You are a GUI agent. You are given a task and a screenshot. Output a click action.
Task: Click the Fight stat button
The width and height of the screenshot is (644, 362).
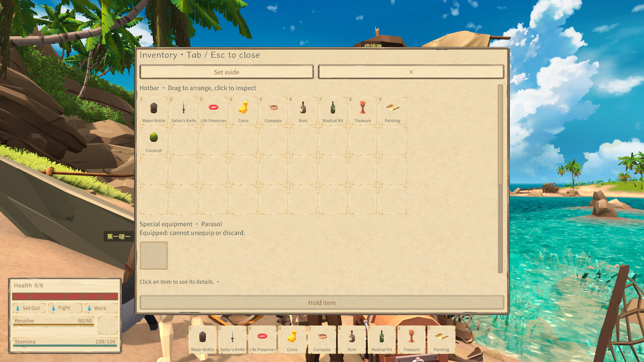(x=65, y=308)
